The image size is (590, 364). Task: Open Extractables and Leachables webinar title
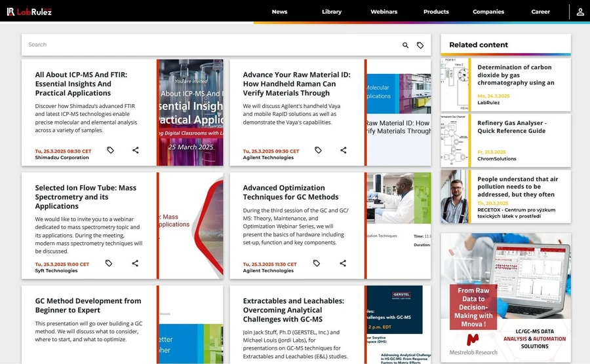click(294, 310)
